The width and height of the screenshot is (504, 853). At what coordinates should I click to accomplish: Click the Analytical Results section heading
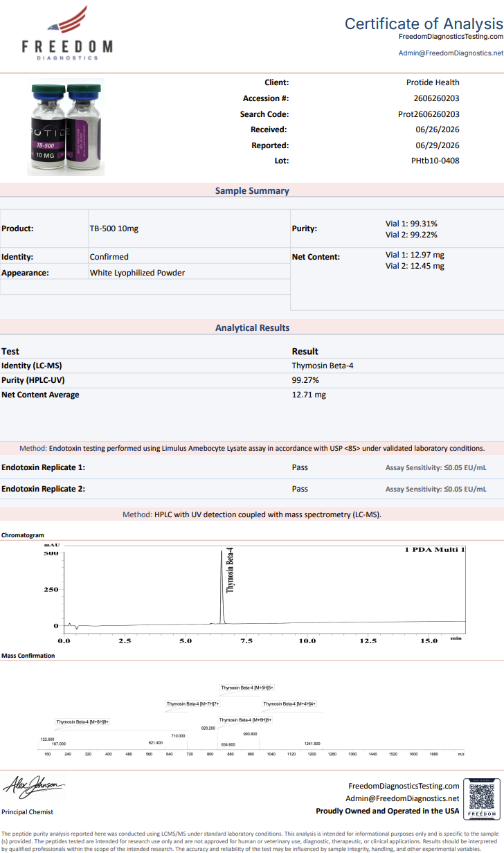coord(252,327)
